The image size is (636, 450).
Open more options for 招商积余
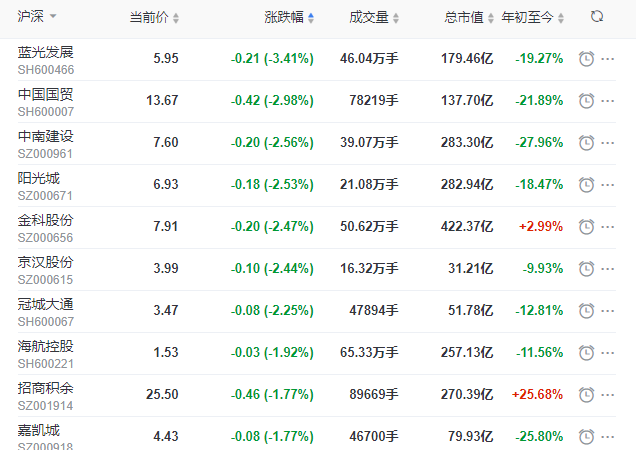tap(608, 395)
